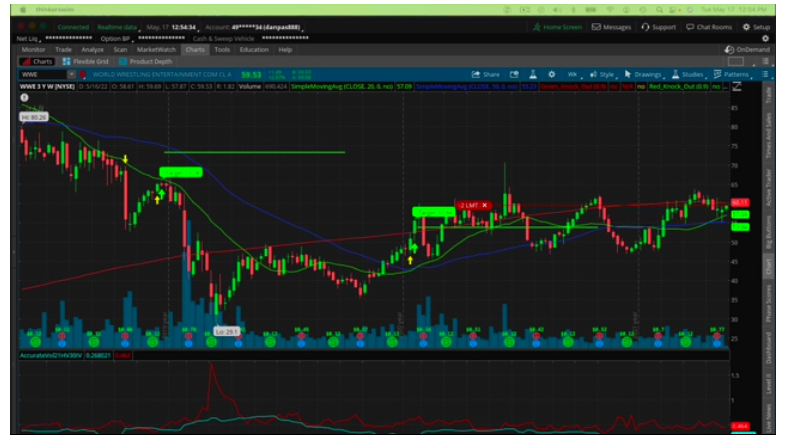The width and height of the screenshot is (790, 438).
Task: Open Dashboard sidebar tab
Action: click(768, 348)
